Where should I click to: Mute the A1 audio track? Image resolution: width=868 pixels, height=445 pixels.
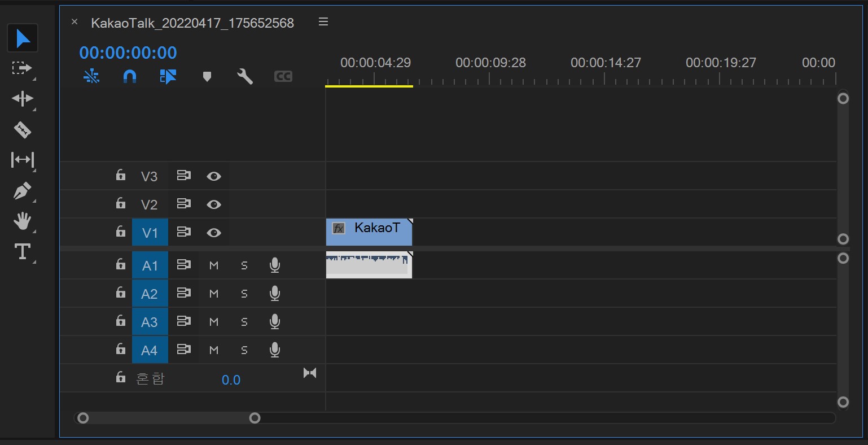coord(214,265)
